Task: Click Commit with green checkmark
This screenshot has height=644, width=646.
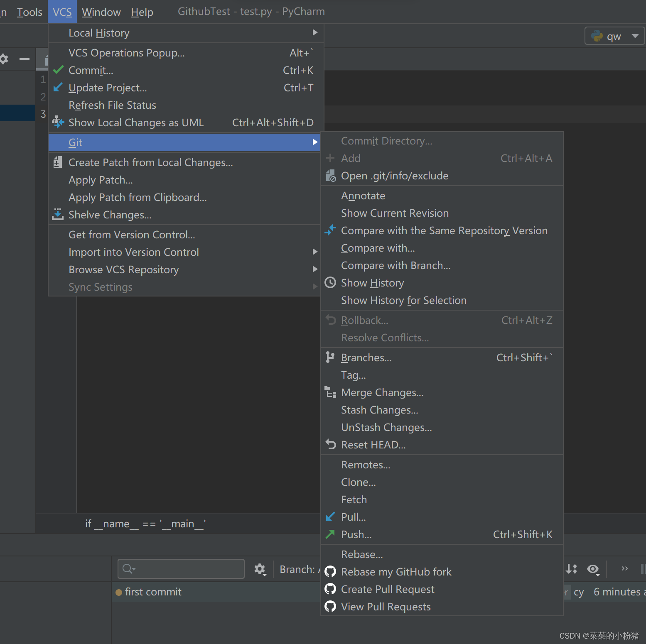Action: tap(186, 70)
